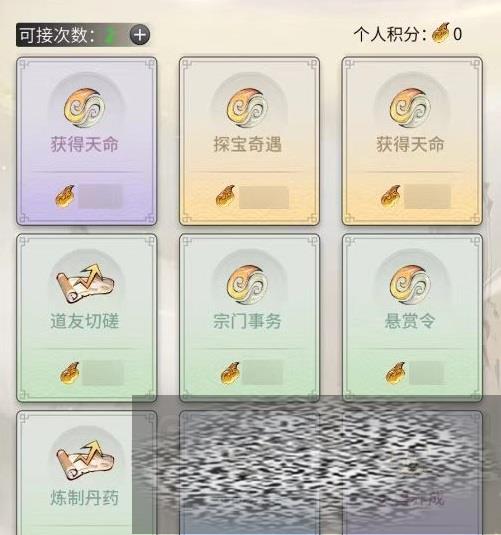
Task: Click the flame reward icon on 探宝奇遇 card
Action: tap(226, 196)
